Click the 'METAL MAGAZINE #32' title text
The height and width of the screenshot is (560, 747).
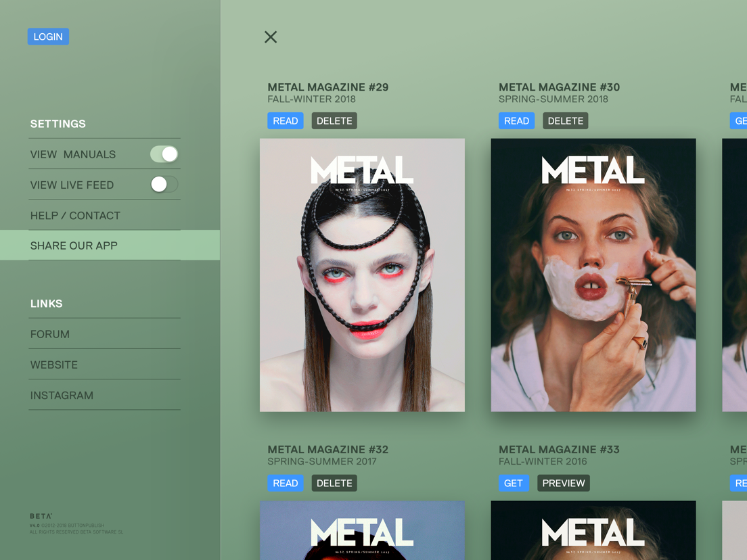click(x=327, y=449)
